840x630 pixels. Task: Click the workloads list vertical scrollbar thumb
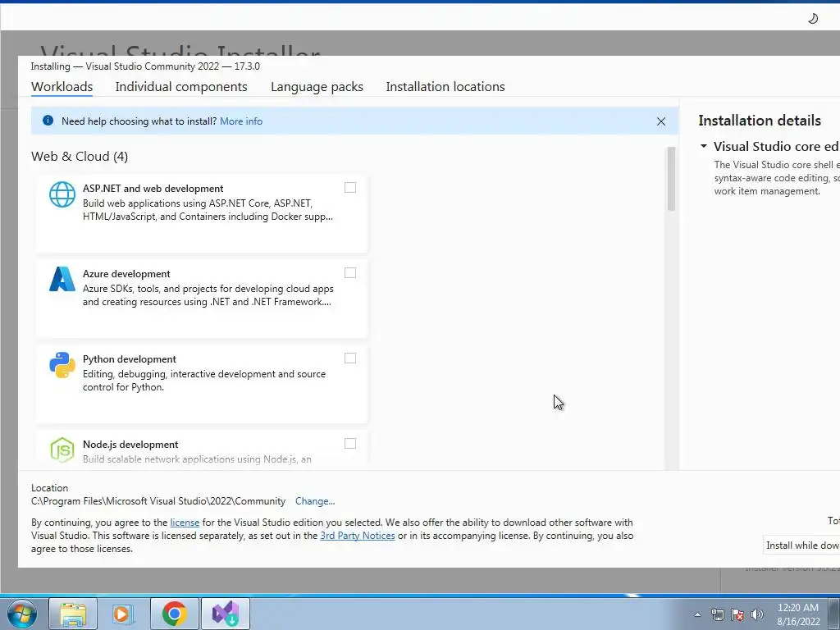pos(671,178)
